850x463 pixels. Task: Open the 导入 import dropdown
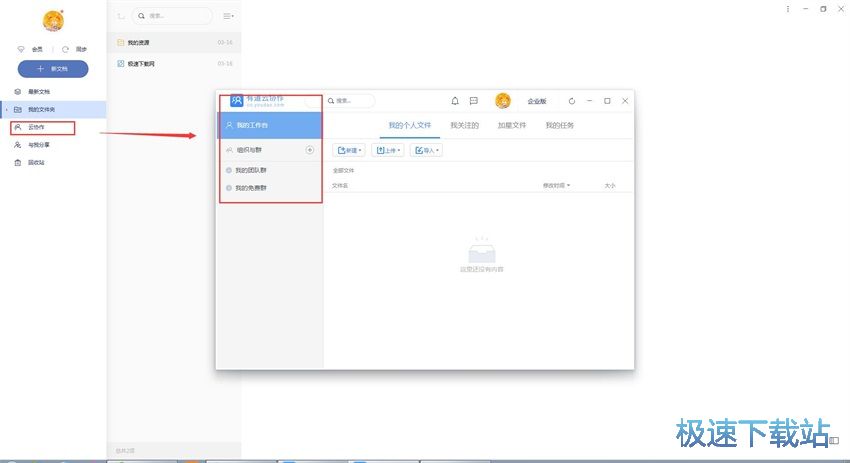(x=427, y=150)
